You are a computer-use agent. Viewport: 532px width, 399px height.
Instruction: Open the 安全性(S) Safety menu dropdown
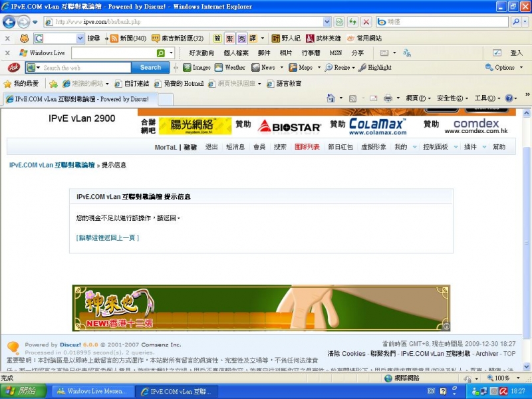point(452,98)
